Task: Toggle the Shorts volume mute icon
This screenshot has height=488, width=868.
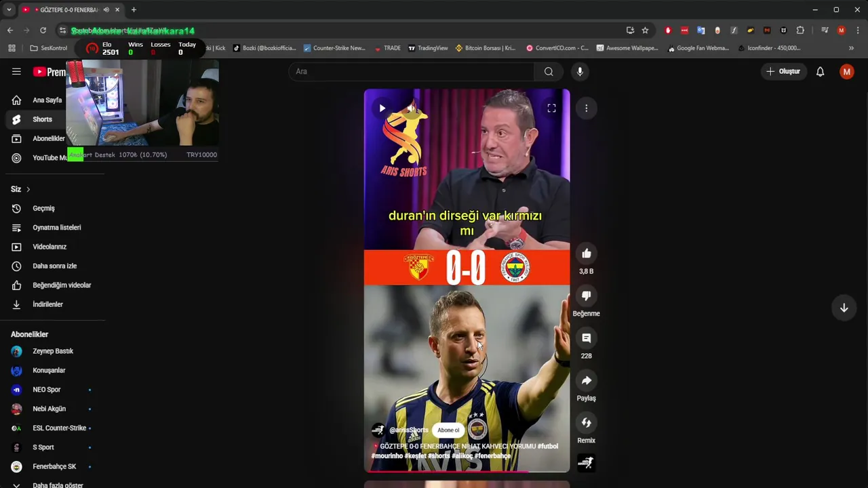Action: (411, 108)
